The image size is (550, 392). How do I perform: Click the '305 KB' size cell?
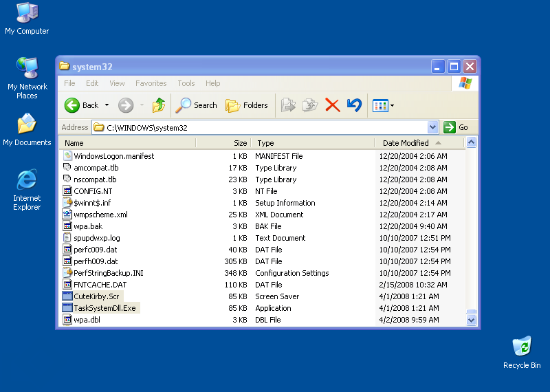pyautogui.click(x=236, y=261)
